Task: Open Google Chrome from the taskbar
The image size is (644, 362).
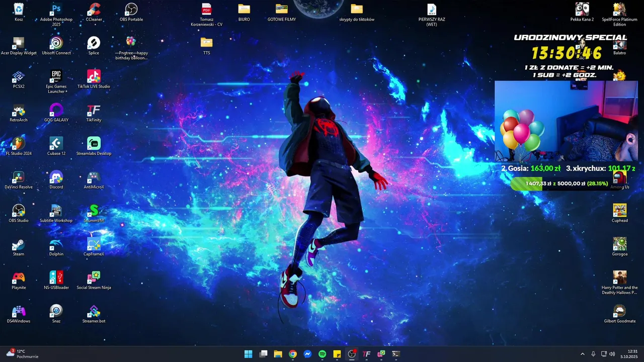Action: click(293, 354)
